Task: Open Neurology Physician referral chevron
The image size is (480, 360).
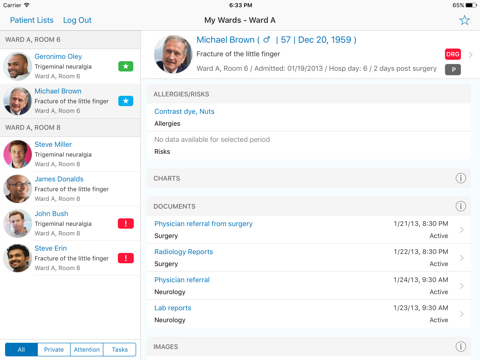Action: pyautogui.click(x=462, y=286)
